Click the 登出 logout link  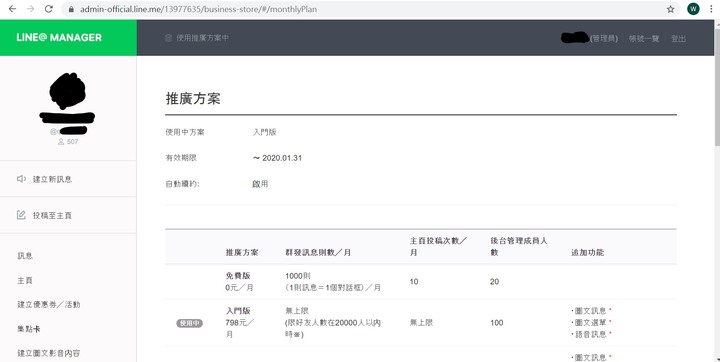click(x=678, y=39)
